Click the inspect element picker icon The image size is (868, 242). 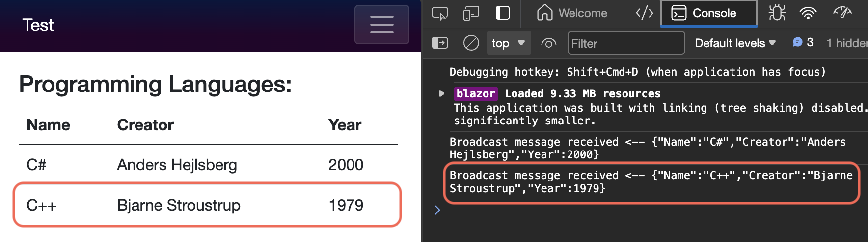coord(439,13)
